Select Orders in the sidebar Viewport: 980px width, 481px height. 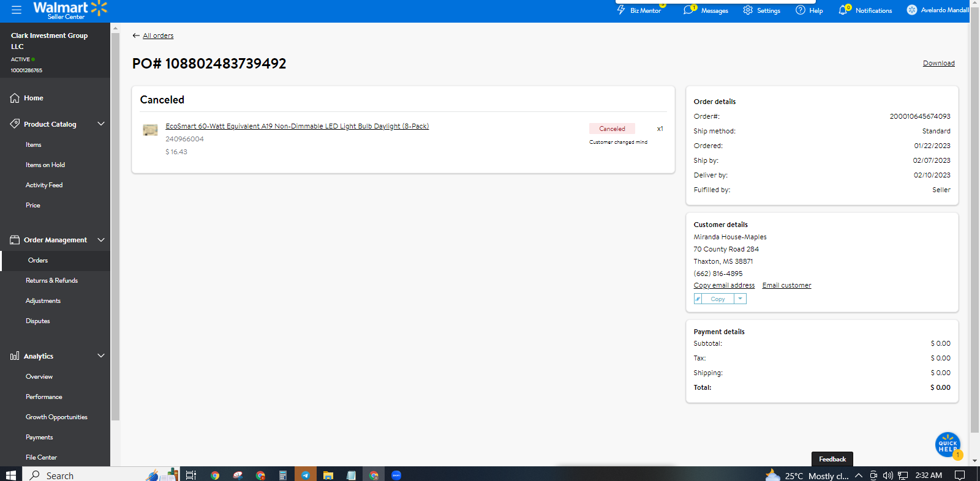[x=38, y=261]
